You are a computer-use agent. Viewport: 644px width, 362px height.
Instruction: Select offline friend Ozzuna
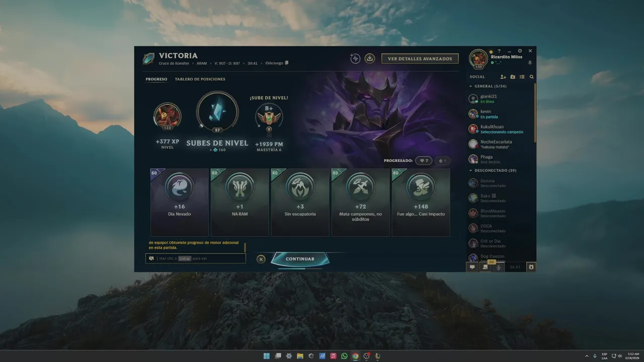500,183
